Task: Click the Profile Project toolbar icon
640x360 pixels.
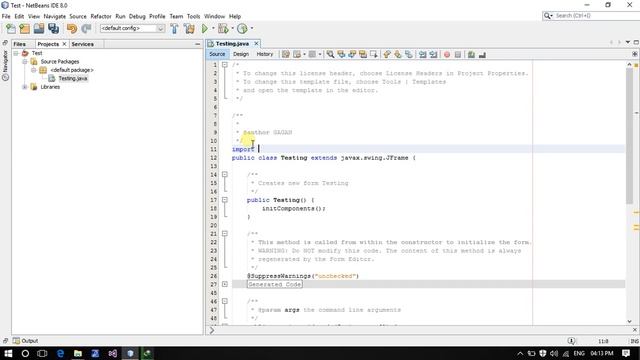Action: pyautogui.click(x=242, y=28)
